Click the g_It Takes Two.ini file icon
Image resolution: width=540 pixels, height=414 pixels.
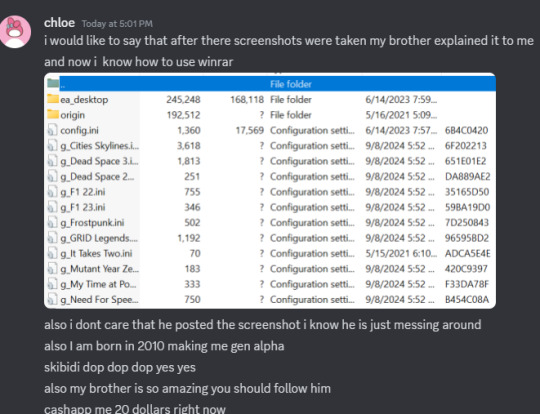[52, 253]
